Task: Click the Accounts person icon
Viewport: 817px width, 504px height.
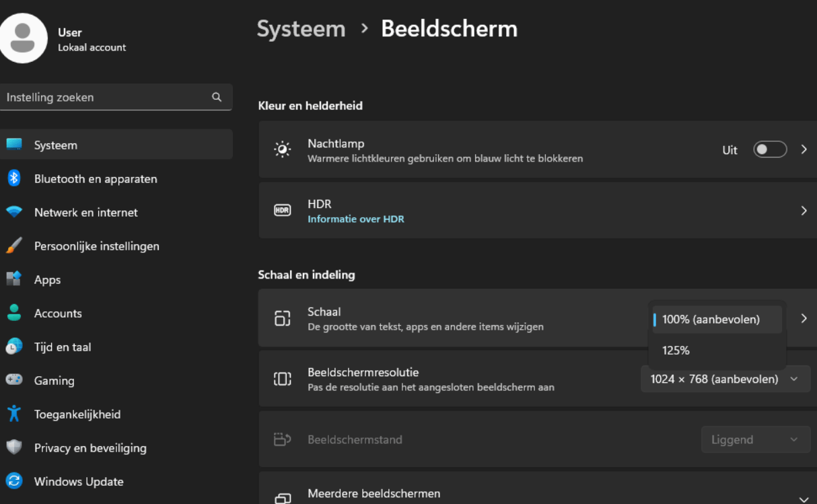Action: point(14,313)
